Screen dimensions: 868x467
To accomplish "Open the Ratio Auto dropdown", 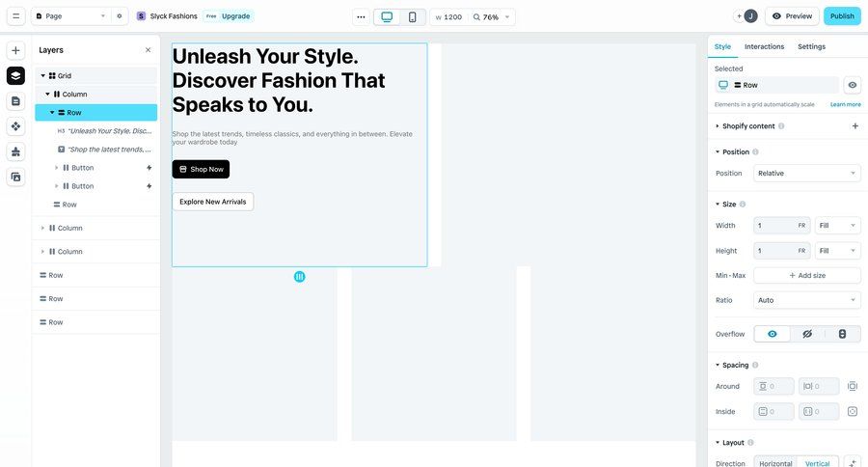I will click(x=807, y=300).
